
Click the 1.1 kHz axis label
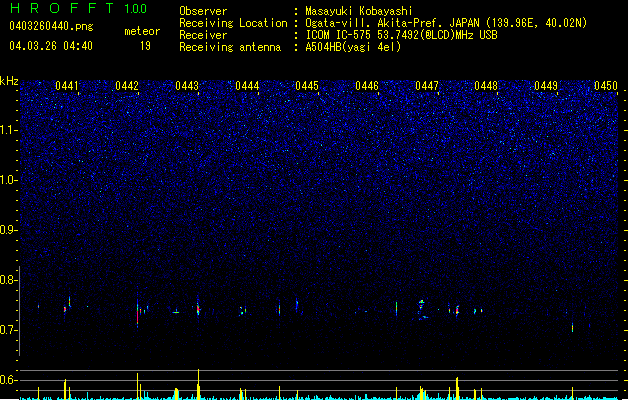9,130
